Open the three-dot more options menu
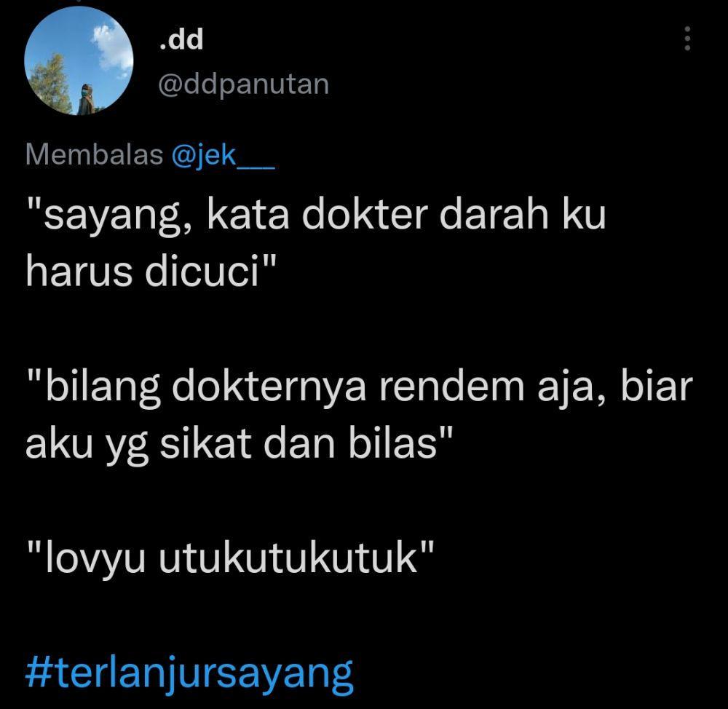The width and height of the screenshot is (728, 709). 688,39
